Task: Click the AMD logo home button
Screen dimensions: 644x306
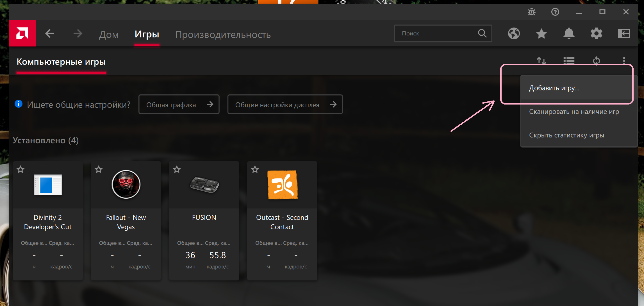Action: point(22,33)
